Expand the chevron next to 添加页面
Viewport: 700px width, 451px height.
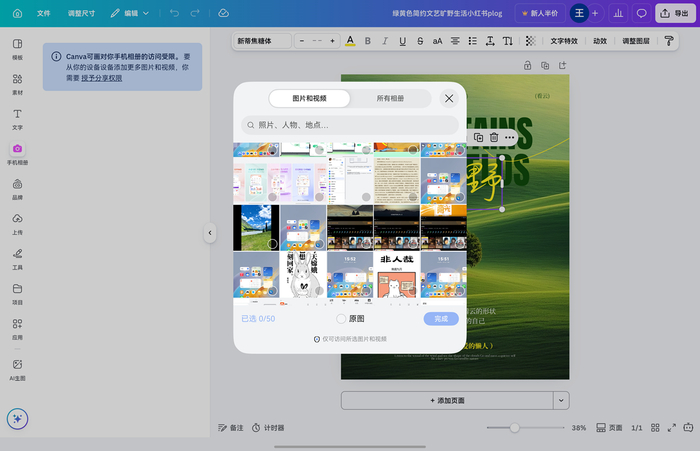coord(561,400)
